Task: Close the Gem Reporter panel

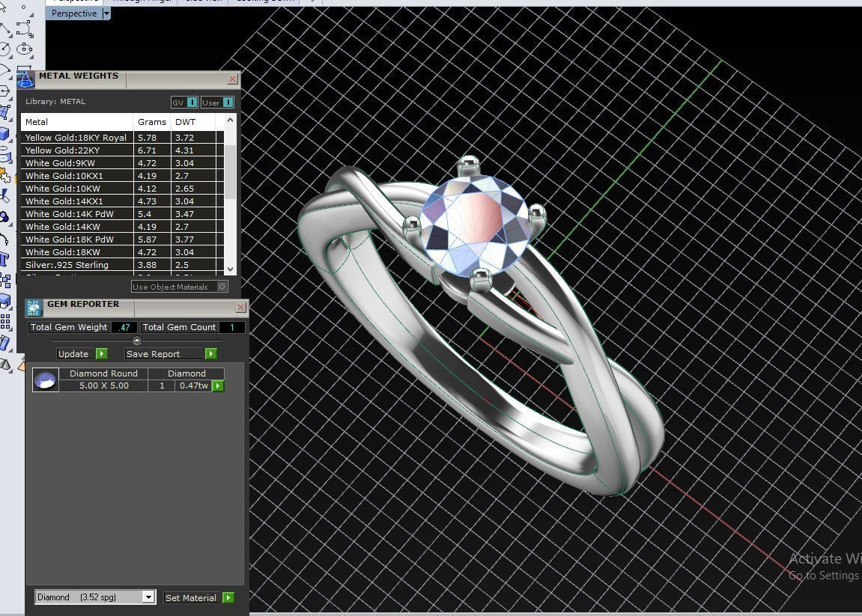Action: coord(240,307)
